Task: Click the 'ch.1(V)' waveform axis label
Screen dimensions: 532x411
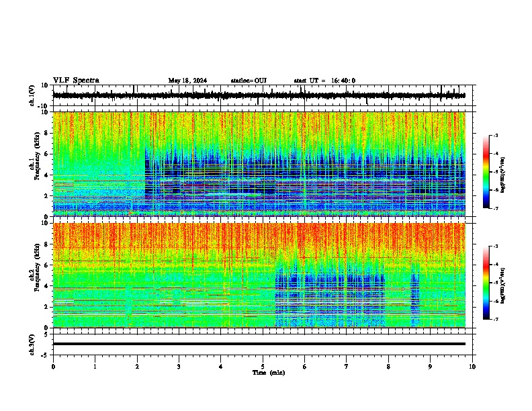Action: 32,95
